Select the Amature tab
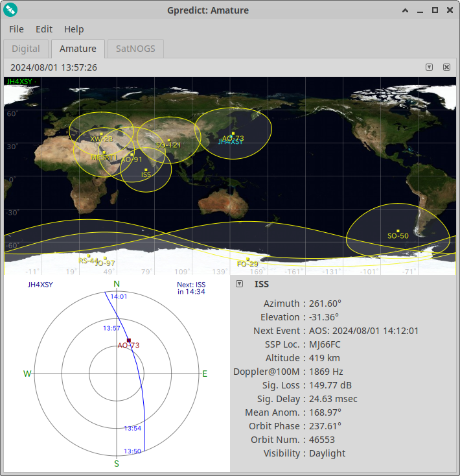460x476 pixels. click(x=78, y=49)
